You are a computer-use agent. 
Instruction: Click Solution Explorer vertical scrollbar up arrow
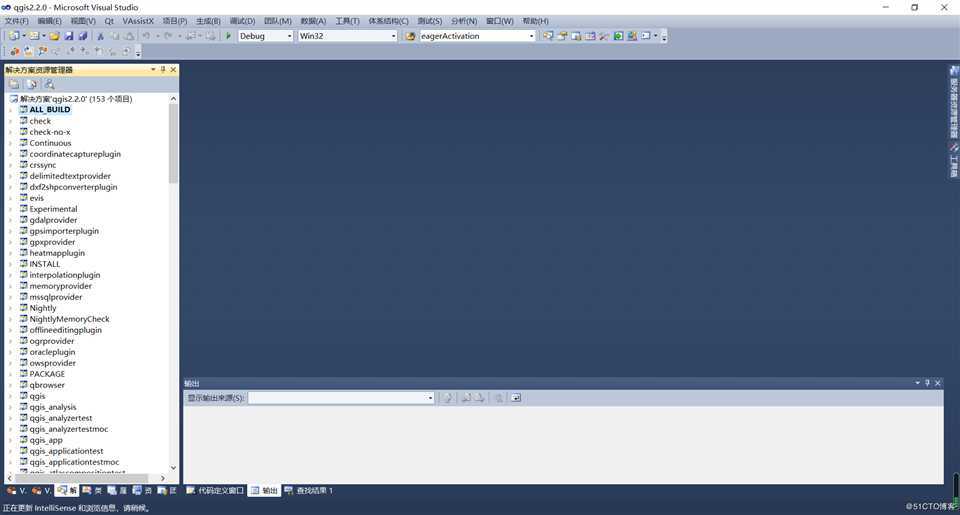tap(173, 99)
